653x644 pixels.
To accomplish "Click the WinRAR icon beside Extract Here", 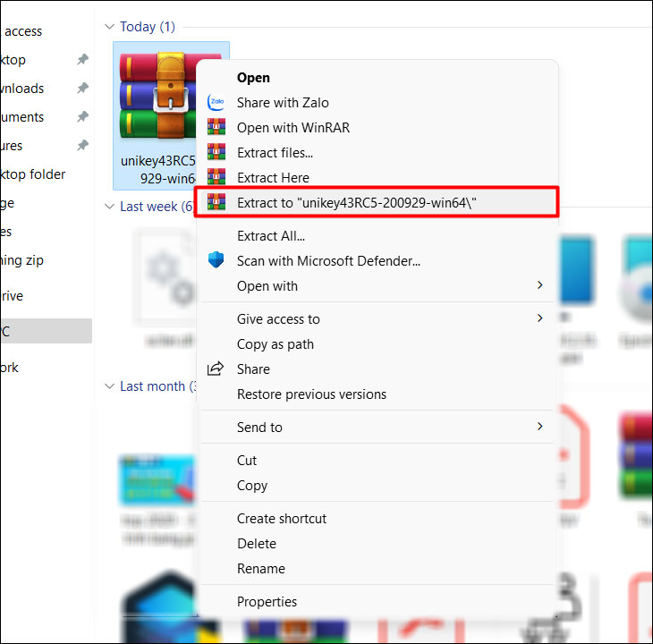I will [216, 178].
